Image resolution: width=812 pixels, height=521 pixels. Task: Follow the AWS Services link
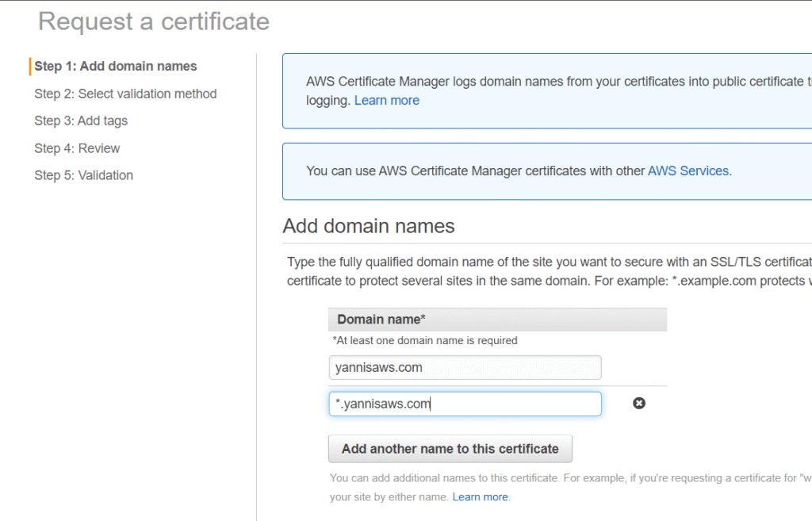pos(688,170)
